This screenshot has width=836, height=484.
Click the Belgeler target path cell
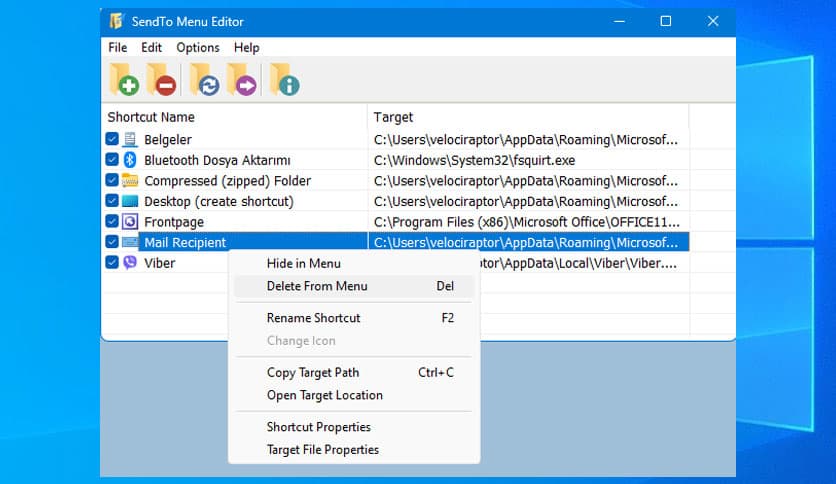click(526, 140)
